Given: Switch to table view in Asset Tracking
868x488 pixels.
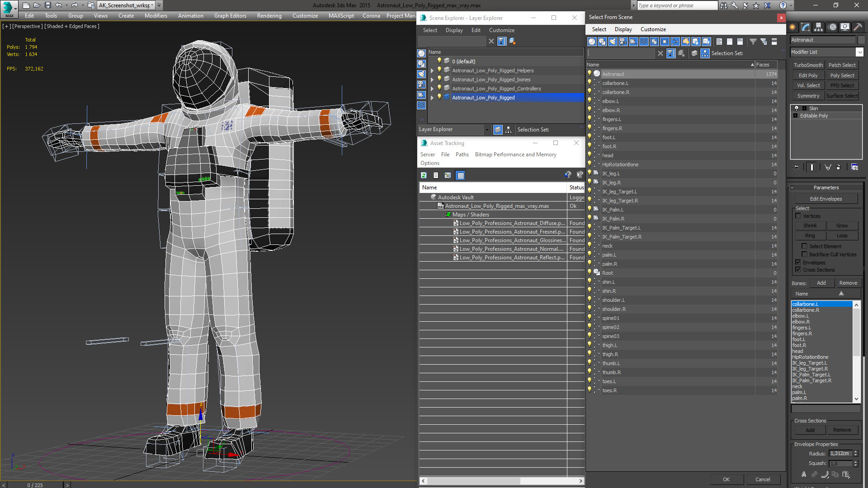Looking at the screenshot, I should point(461,175).
